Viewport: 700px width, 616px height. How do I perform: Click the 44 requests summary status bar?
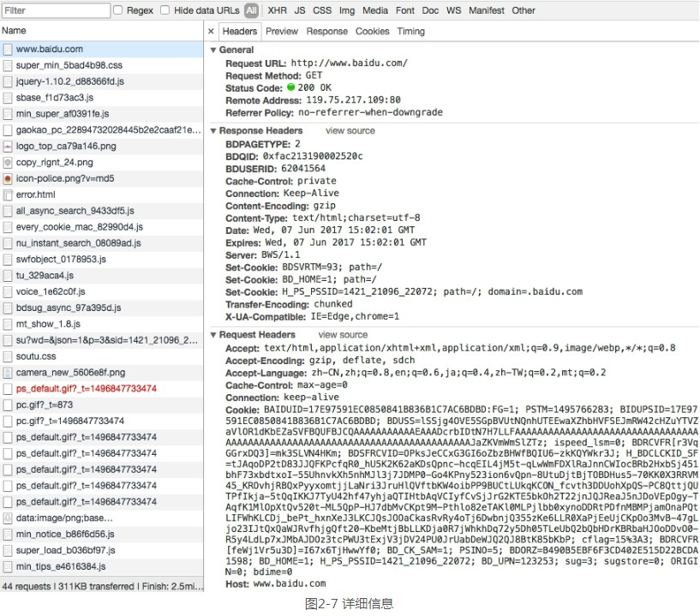[x=102, y=586]
